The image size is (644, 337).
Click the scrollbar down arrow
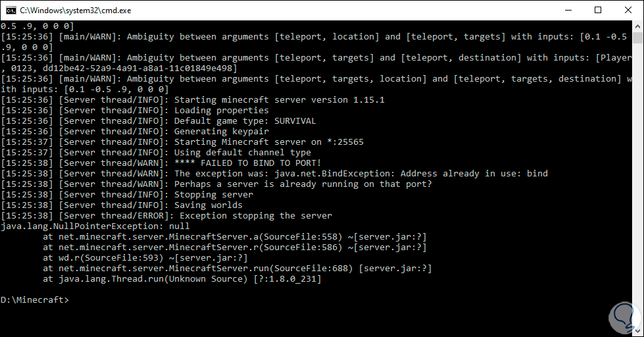(637, 331)
